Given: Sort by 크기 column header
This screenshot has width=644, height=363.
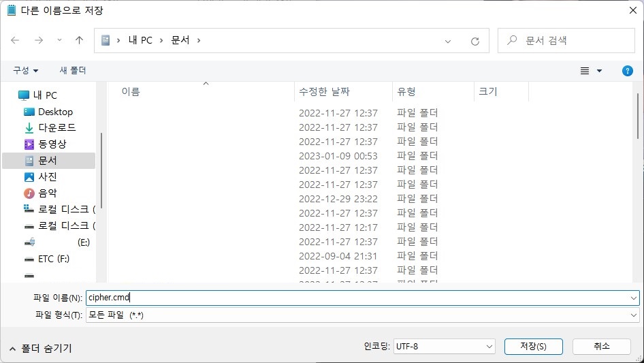Looking at the screenshot, I should [x=488, y=92].
